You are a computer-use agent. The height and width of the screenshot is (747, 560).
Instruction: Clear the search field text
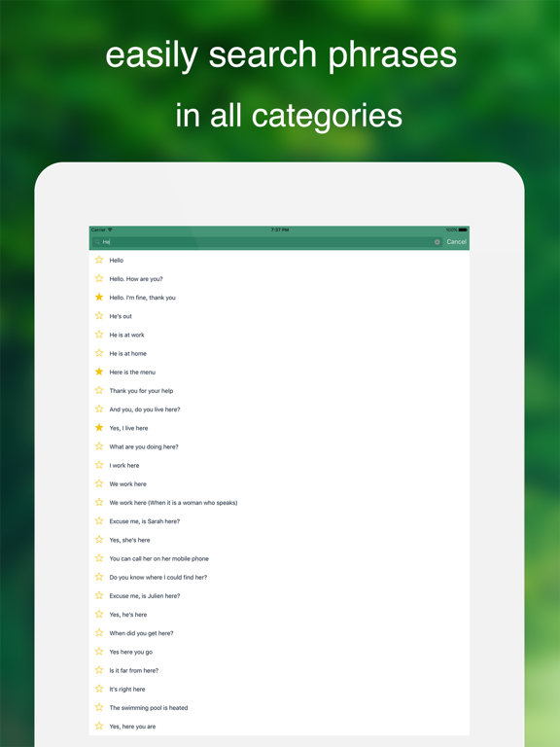pyautogui.click(x=437, y=242)
